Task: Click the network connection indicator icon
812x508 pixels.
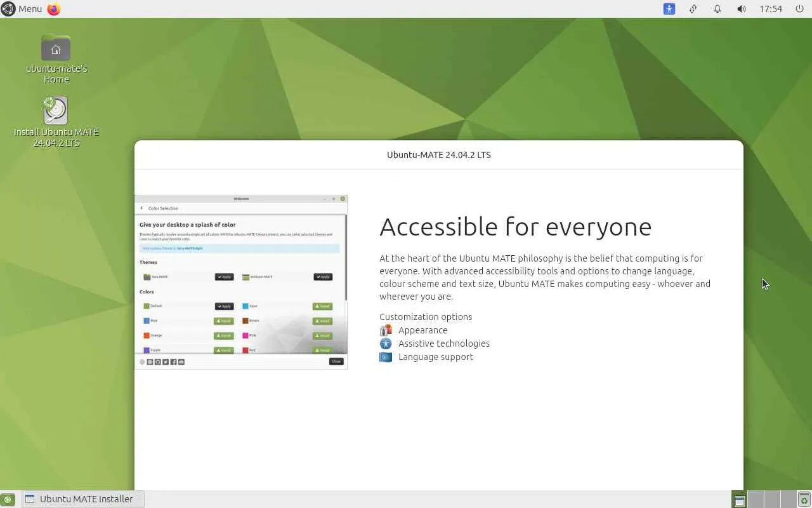Action: point(693,9)
